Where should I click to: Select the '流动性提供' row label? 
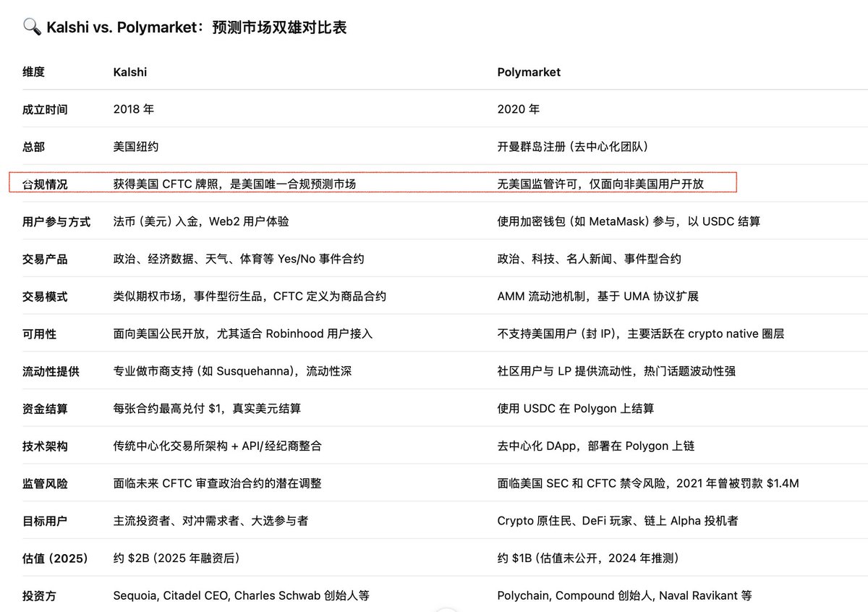point(51,372)
